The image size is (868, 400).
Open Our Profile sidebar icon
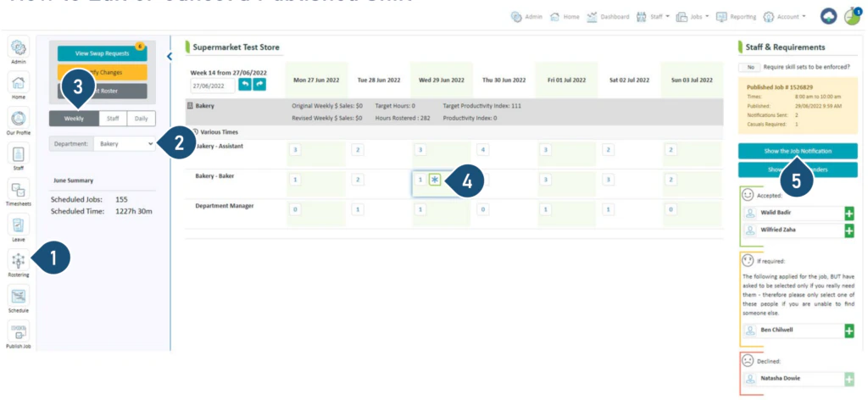point(19,118)
